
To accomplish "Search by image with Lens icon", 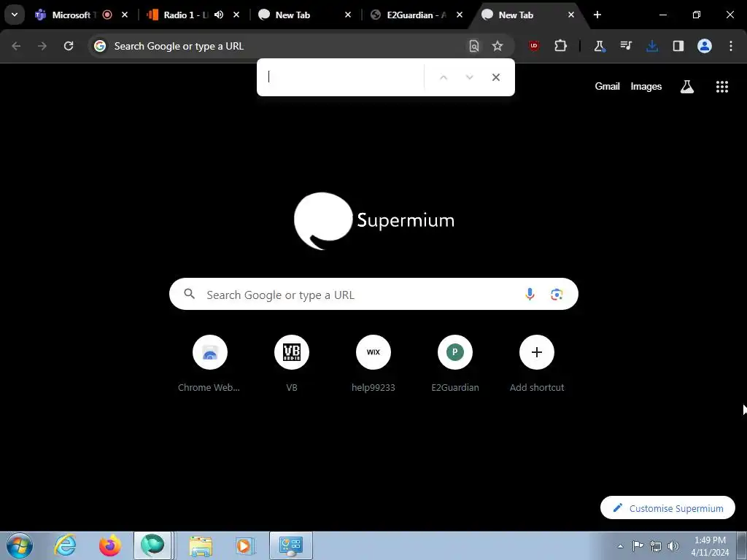I will [x=557, y=295].
